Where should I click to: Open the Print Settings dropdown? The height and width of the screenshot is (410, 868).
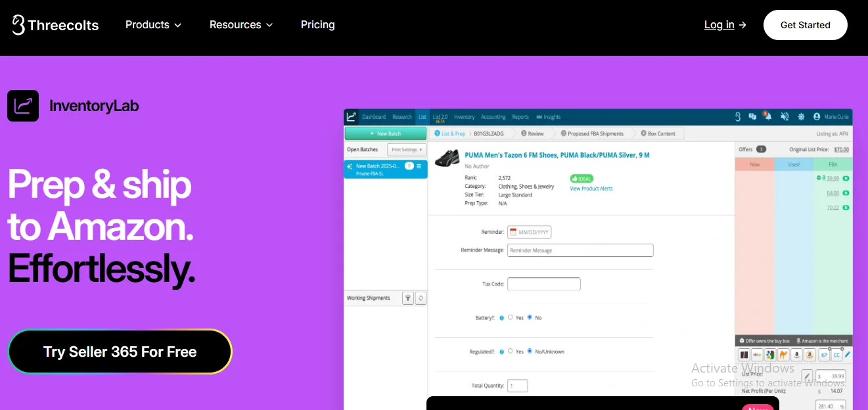[x=406, y=150]
